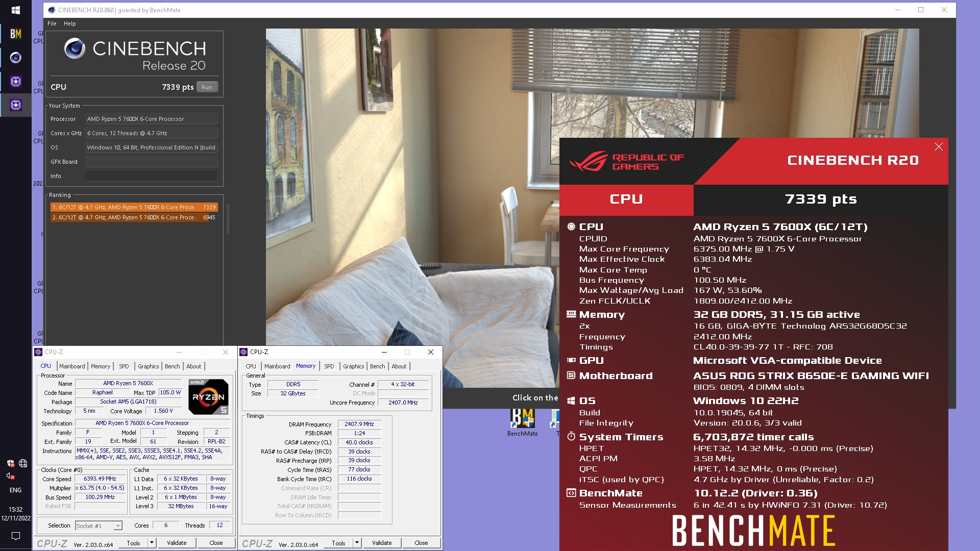This screenshot has width=980, height=551.
Task: Expand the Socket #1 selection dropdown
Action: point(118,526)
